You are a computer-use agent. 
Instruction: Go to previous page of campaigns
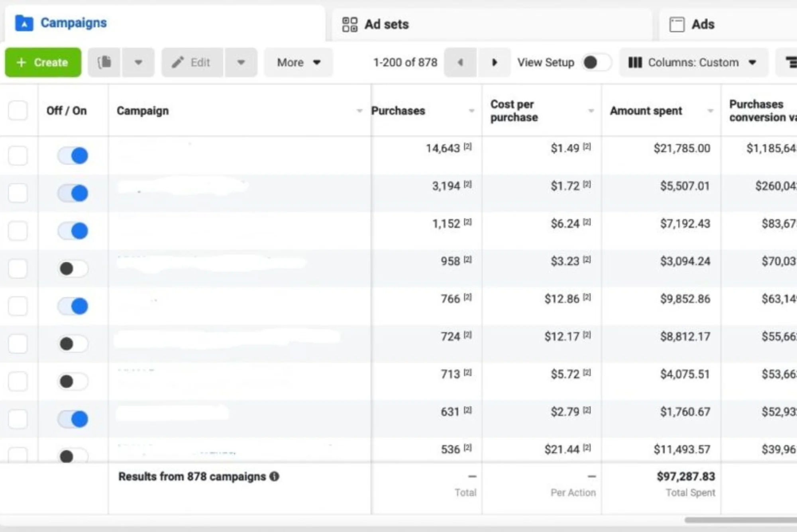pos(460,63)
